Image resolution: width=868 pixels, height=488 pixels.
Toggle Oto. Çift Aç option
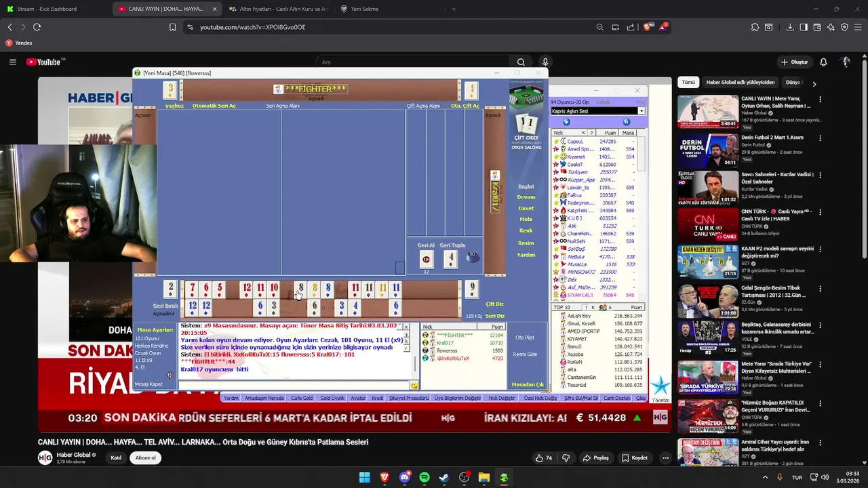pos(465,106)
